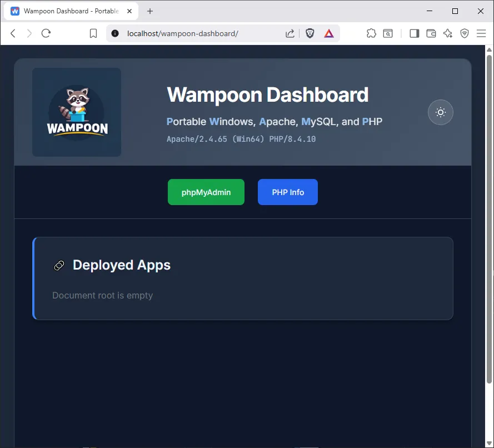Close the Wampoon Dashboard tab

point(129,11)
